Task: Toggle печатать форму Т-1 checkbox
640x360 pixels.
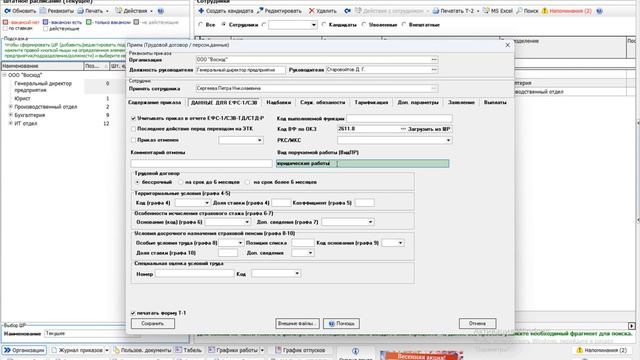Action: click(x=133, y=313)
